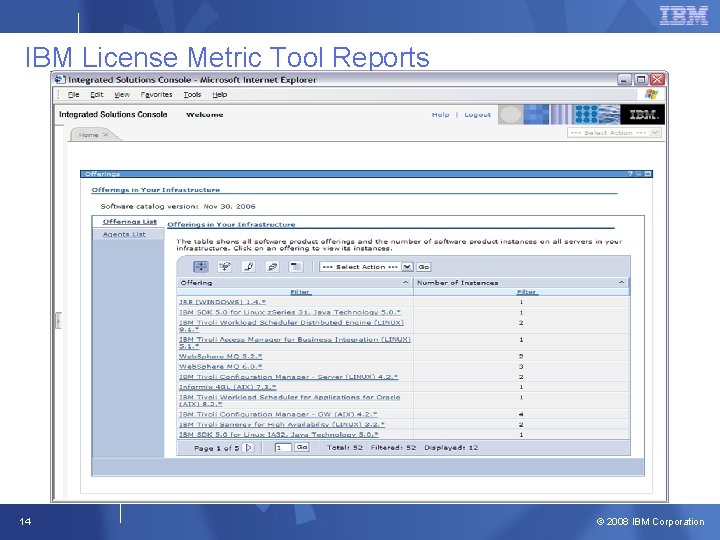Click next page arrow beside Page 1 of 5
The height and width of the screenshot is (540, 720).
point(248,447)
